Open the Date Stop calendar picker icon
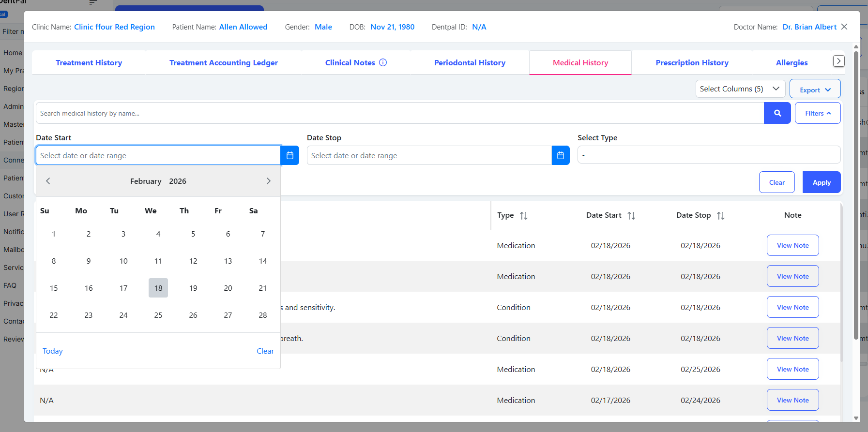868x432 pixels. click(560, 155)
